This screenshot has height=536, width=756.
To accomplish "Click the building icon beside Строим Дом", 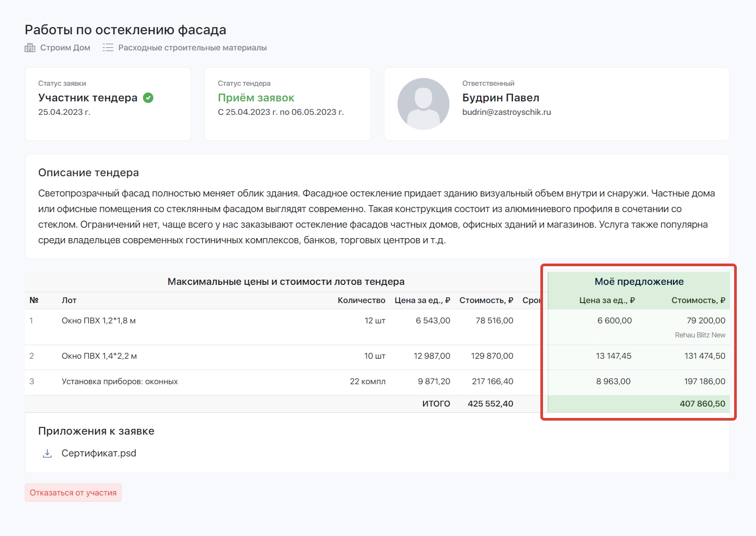I will point(30,48).
